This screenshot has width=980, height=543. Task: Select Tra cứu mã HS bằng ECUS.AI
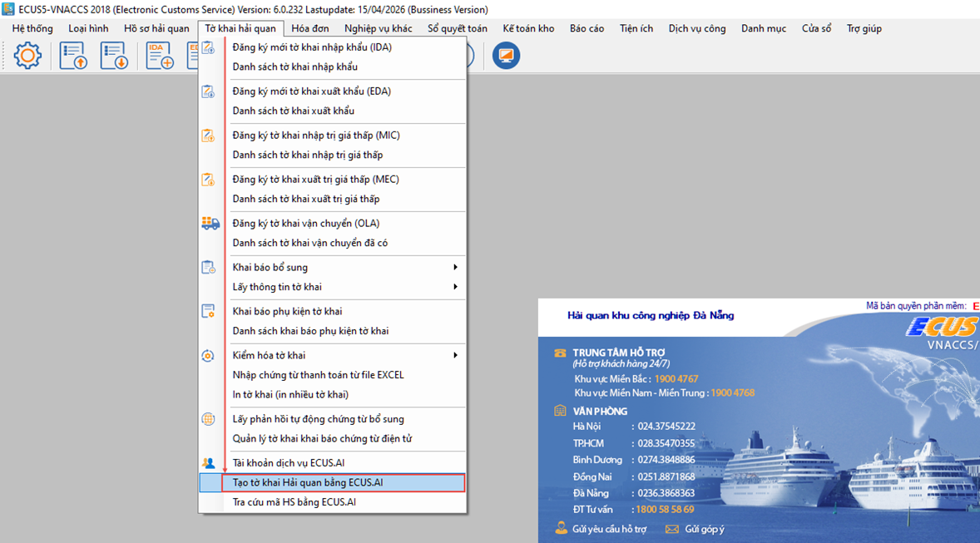pos(294,502)
